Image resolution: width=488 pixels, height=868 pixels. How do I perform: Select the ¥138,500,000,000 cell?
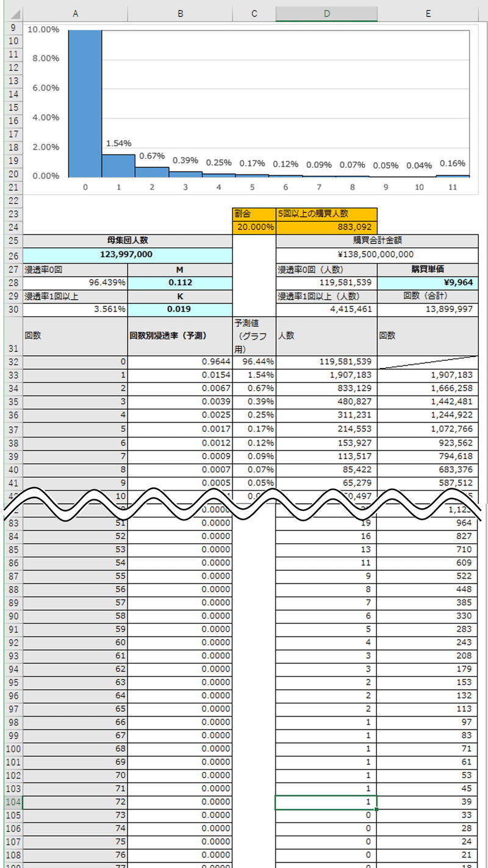(378, 255)
